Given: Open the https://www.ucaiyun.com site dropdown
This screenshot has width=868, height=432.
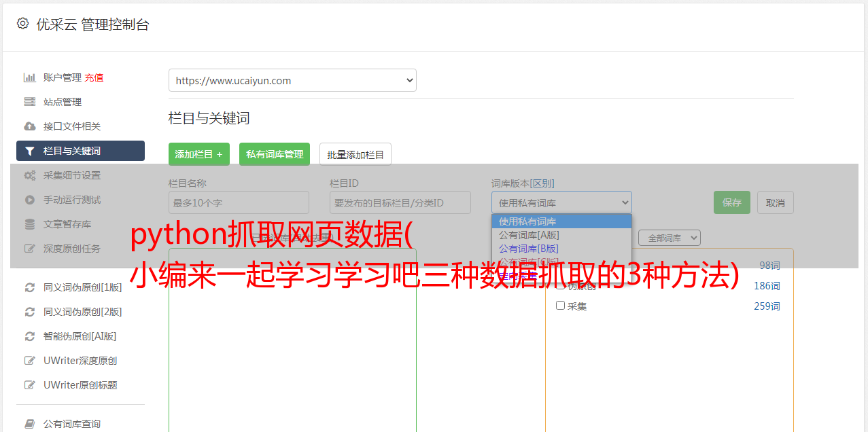Looking at the screenshot, I should click(292, 80).
